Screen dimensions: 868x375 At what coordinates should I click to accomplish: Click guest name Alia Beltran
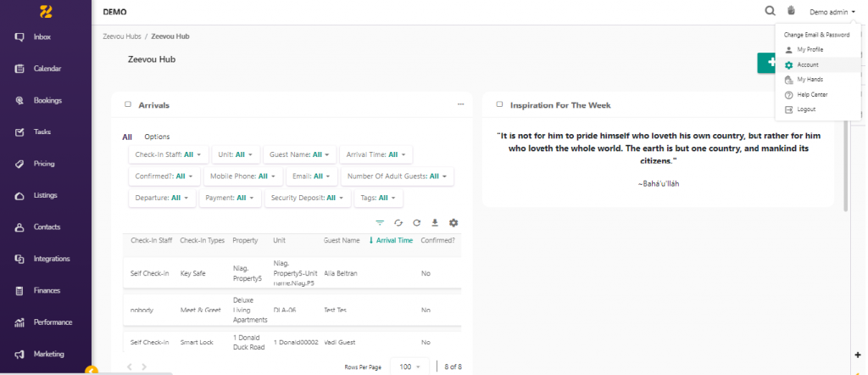342,274
